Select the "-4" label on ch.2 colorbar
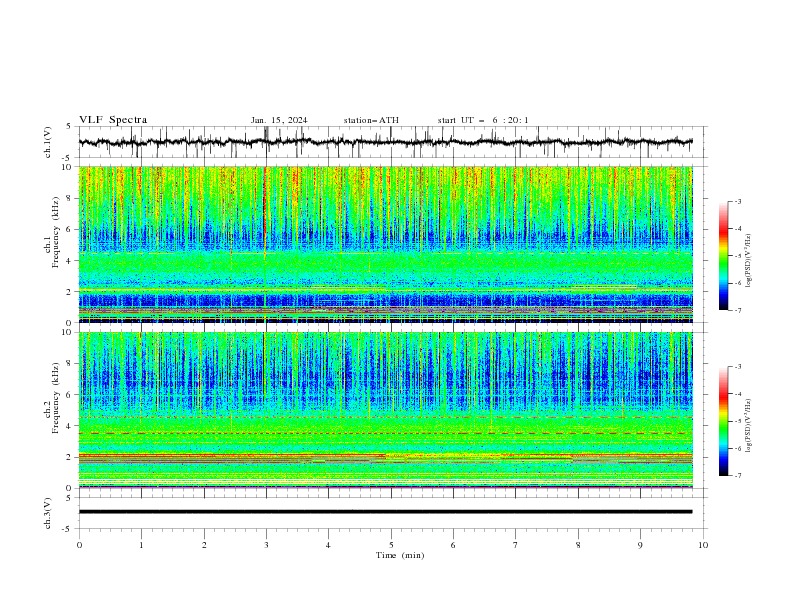792x612 pixels. (738, 394)
